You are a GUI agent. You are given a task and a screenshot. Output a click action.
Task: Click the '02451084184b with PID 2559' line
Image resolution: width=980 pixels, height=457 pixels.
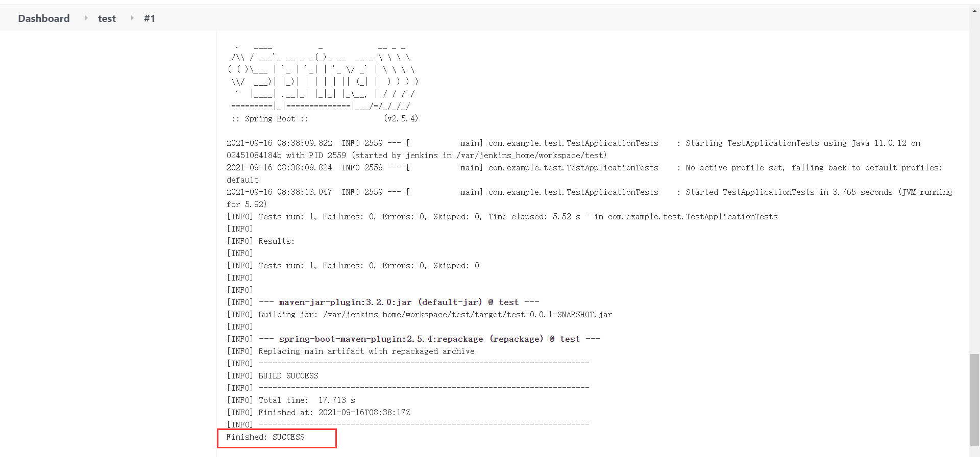(x=416, y=156)
